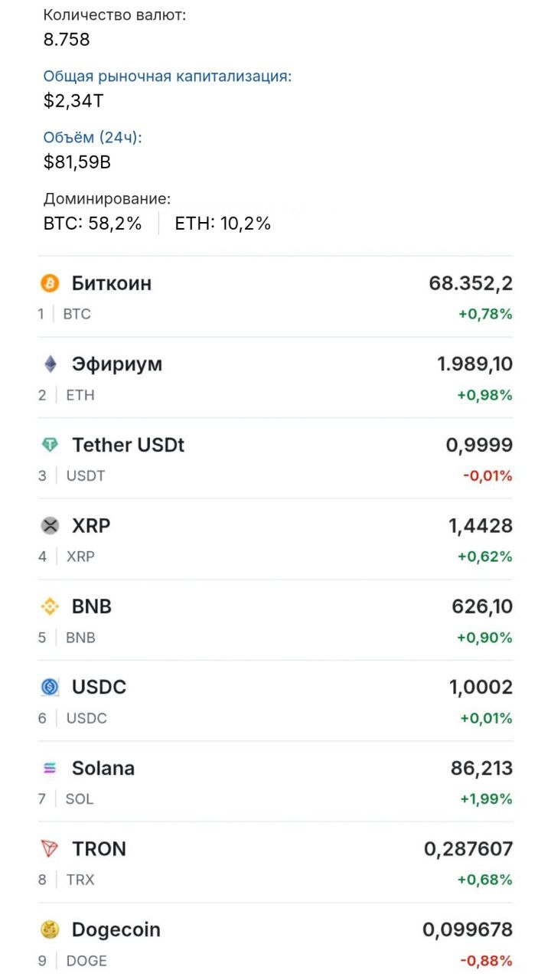Screen dimensions: 551x980
Task: Open the Биткоин coin name
Action: 112,283
